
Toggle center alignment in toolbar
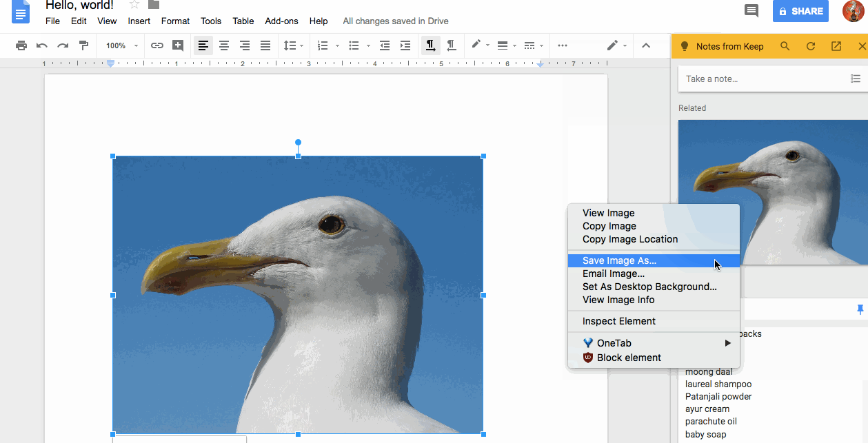224,45
